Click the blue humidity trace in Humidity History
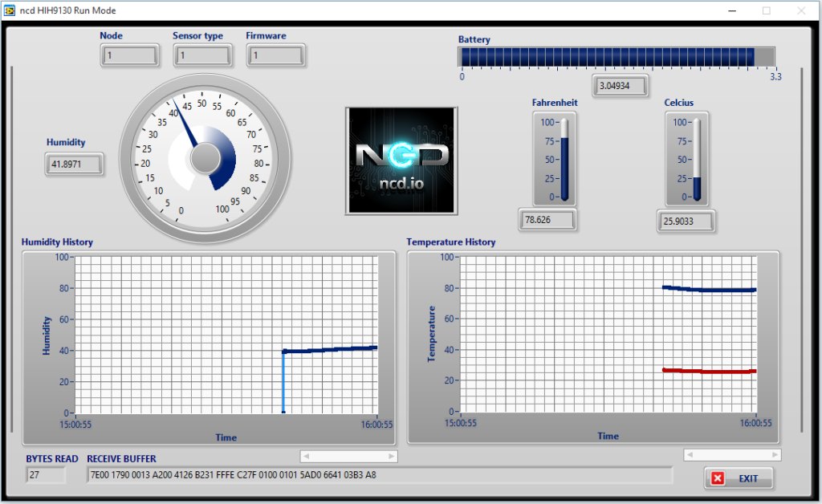 coord(330,349)
